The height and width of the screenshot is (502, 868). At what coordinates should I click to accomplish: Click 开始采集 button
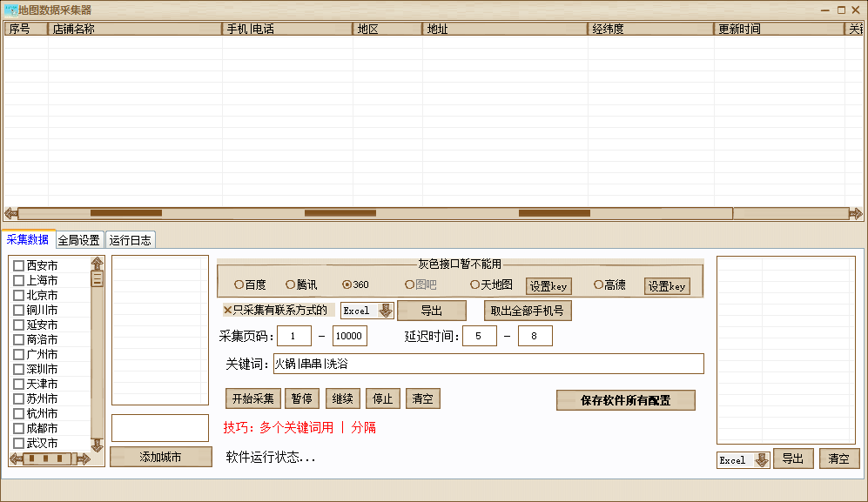click(x=253, y=398)
